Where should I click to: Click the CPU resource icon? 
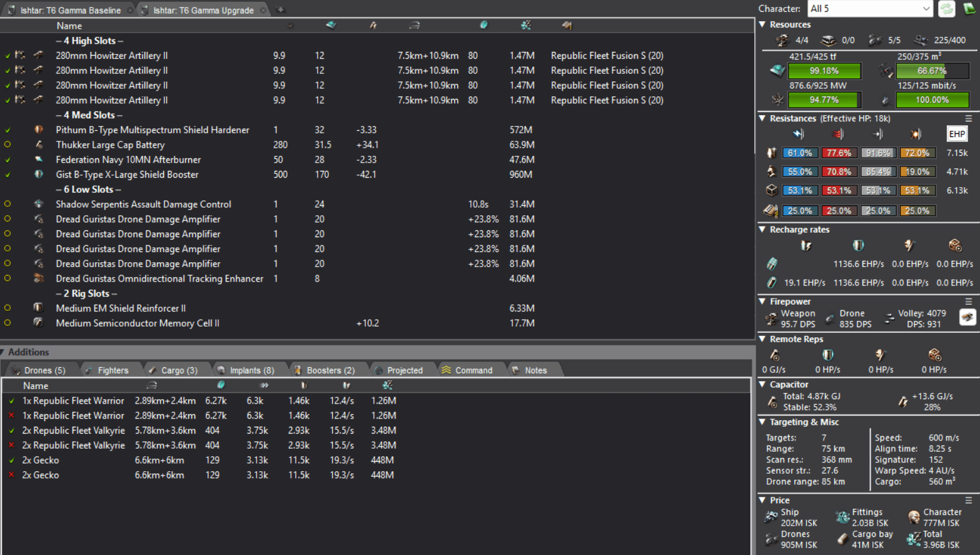(x=777, y=71)
